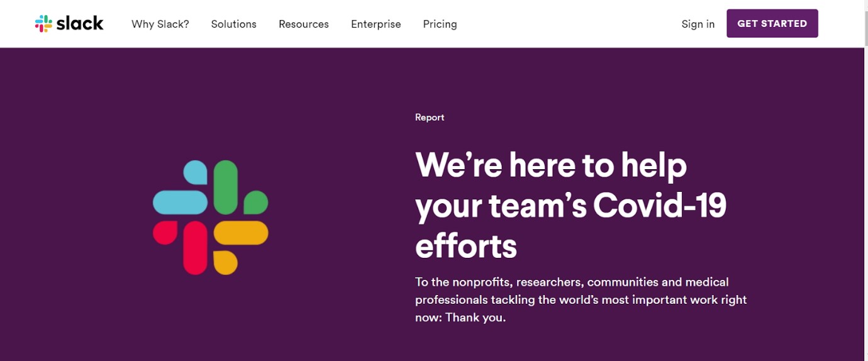Click the small green teardrop in large logo
Screen dimensions: 868x361
(255, 203)
